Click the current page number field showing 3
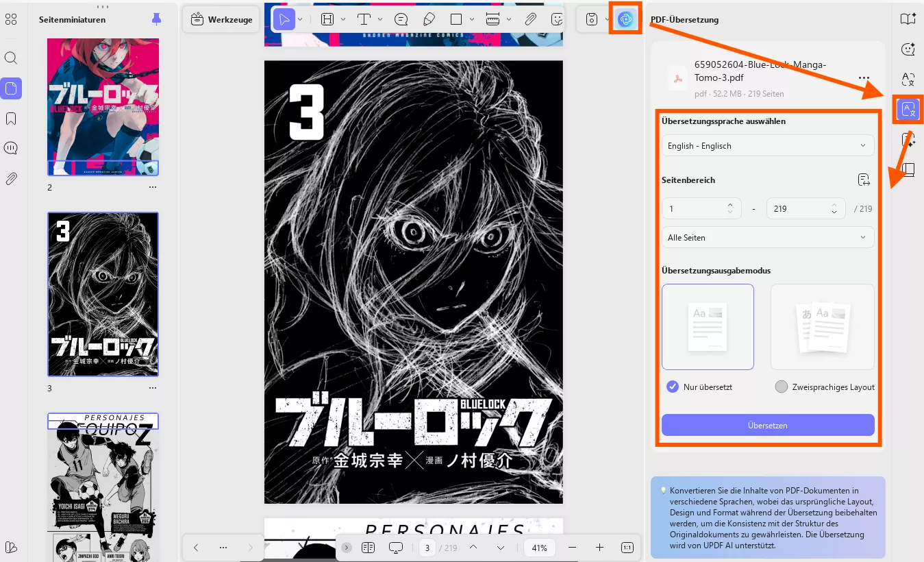Viewport: 924px width, 562px height. [427, 548]
